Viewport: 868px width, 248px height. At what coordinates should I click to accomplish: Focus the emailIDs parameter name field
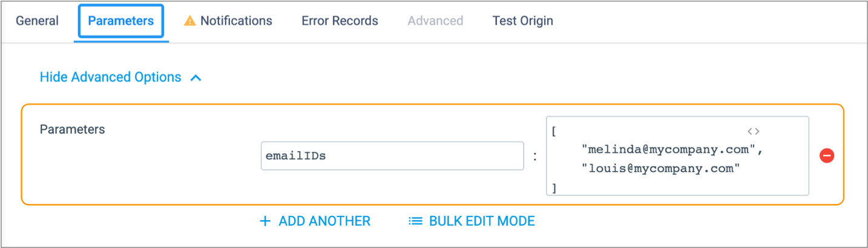(392, 156)
